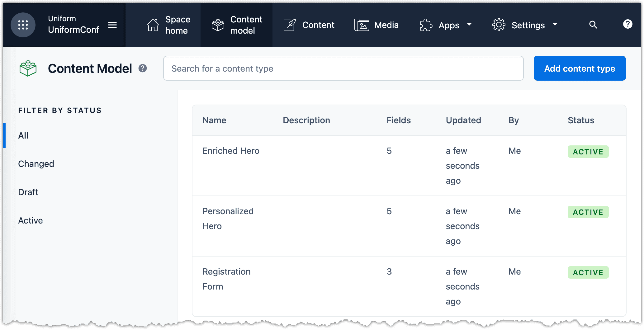This screenshot has width=644, height=330.
Task: Select the Active status filter
Action: tap(30, 220)
